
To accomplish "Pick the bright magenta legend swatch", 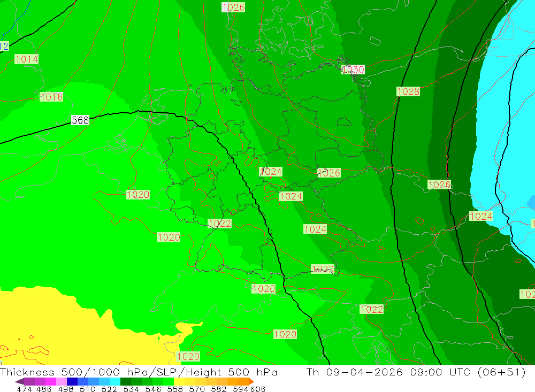I will pos(51,381).
